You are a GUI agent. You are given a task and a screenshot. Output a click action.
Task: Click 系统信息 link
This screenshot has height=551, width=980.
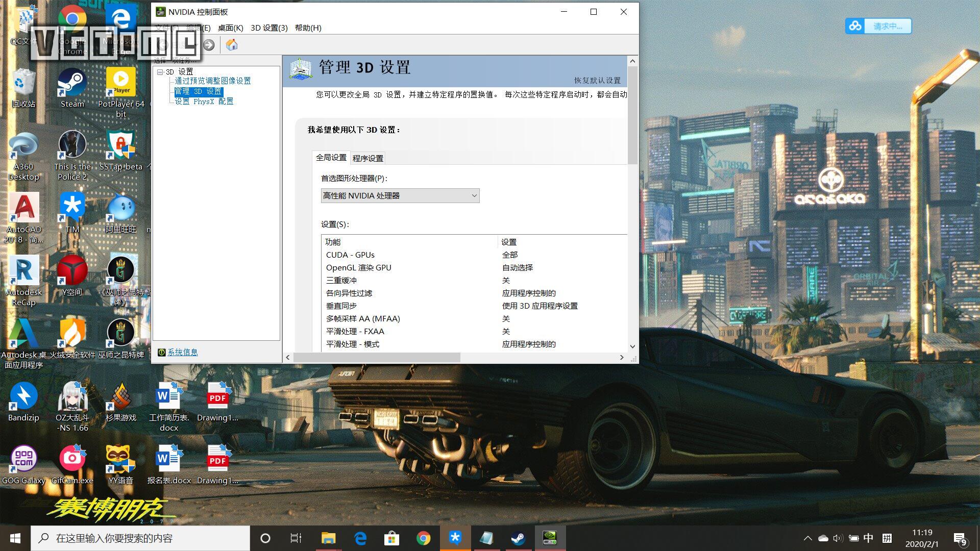(182, 352)
